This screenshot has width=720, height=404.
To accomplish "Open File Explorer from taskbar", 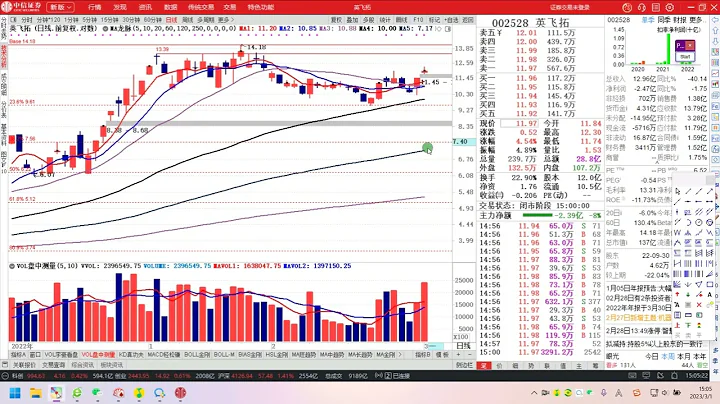I will pyautogui.click(x=36, y=393).
